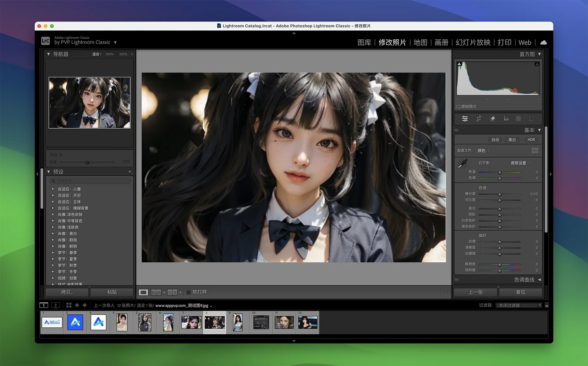Open the Masking tool

[x=518, y=119]
